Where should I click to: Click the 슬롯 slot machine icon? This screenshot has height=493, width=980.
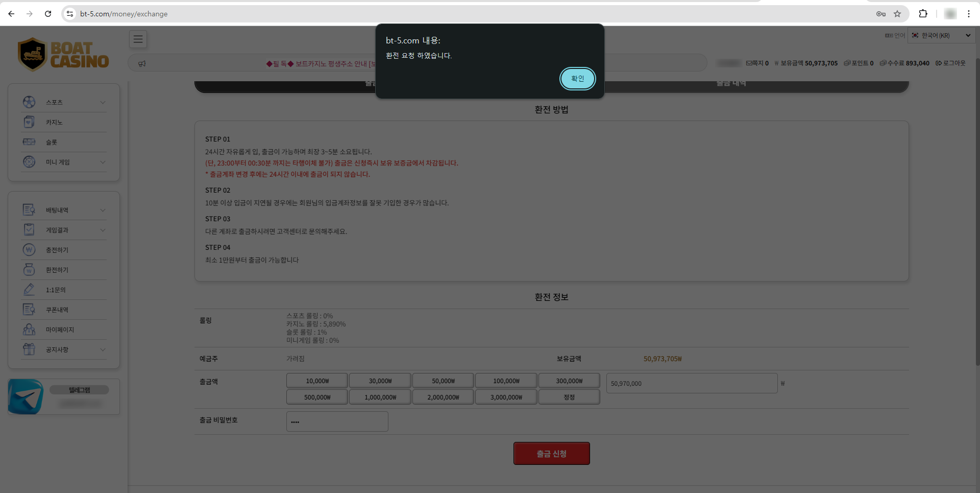(x=29, y=142)
